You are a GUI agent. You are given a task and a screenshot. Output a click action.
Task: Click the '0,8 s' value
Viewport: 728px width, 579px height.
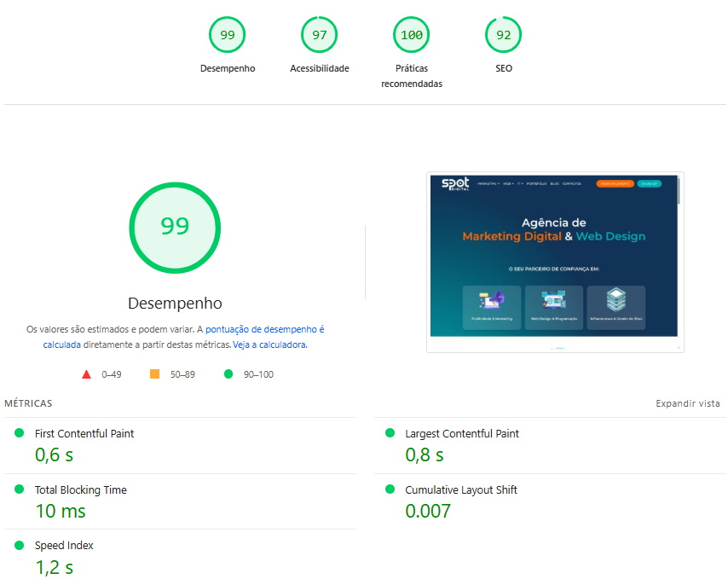(425, 455)
